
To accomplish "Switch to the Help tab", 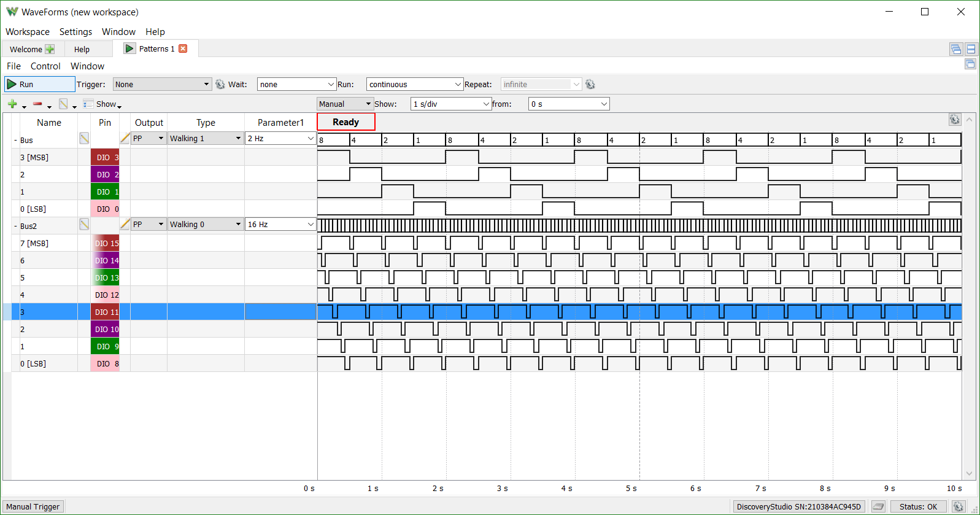I will [82, 50].
